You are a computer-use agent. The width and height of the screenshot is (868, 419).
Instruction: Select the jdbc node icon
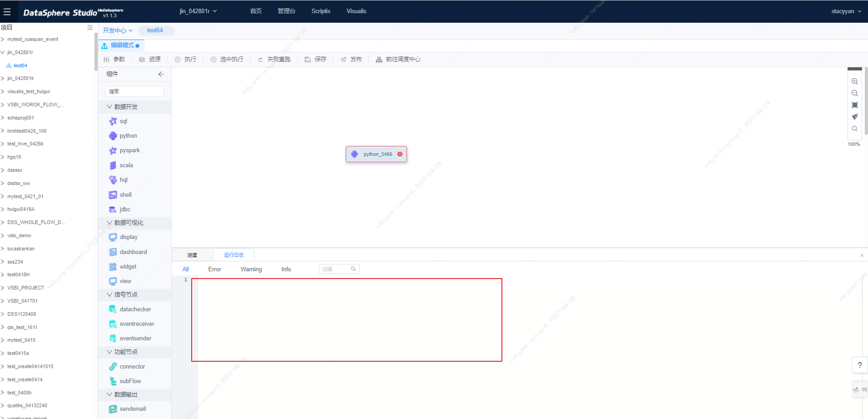(x=113, y=209)
